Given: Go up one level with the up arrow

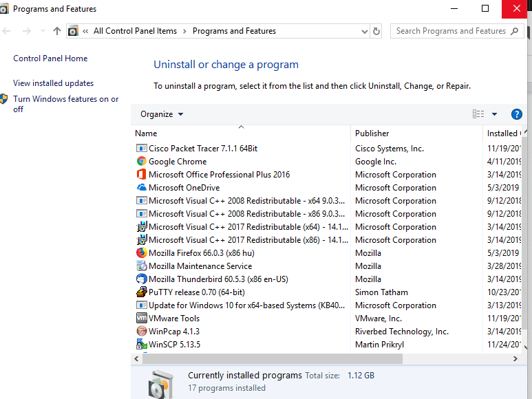Looking at the screenshot, I should click(57, 31).
